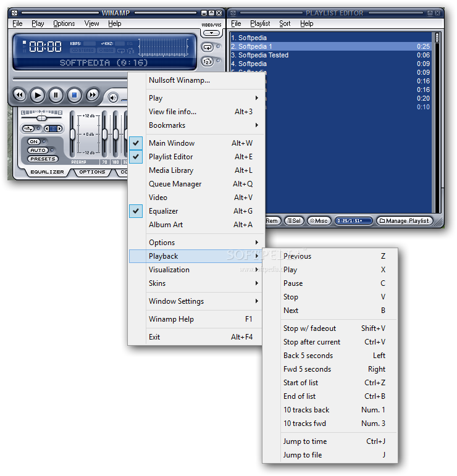Choose Jump to time
This screenshot has width=457, height=476.
point(330,441)
